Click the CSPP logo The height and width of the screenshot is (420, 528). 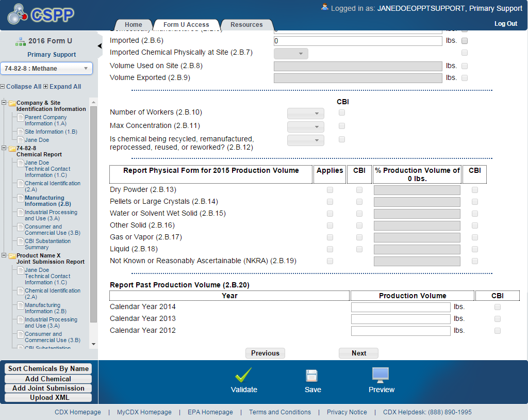(41, 15)
